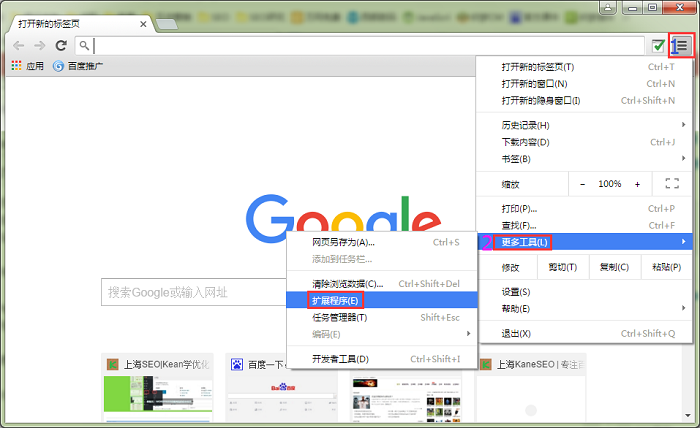Click the back navigation arrow
This screenshot has height=428, width=700.
point(19,45)
